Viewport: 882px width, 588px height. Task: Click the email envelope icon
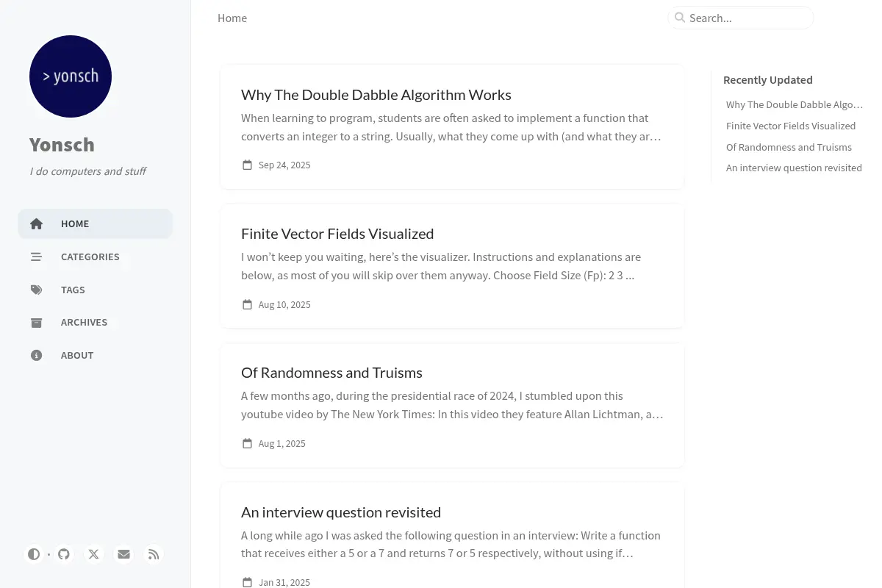point(123,554)
